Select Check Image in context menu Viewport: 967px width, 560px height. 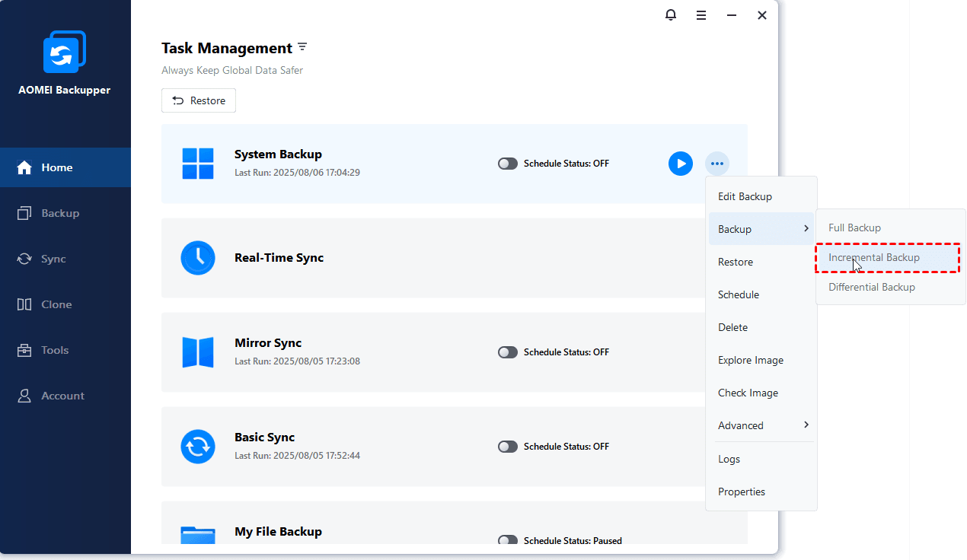pyautogui.click(x=748, y=393)
